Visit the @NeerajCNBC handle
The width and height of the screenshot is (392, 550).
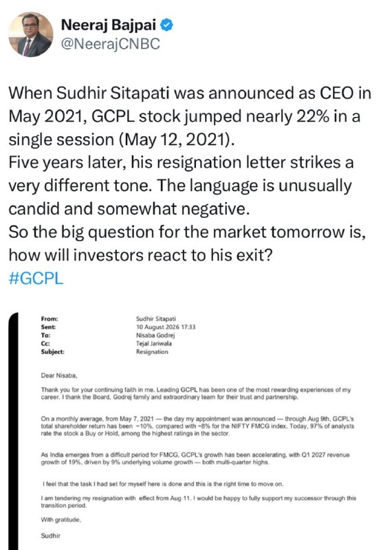(x=111, y=44)
